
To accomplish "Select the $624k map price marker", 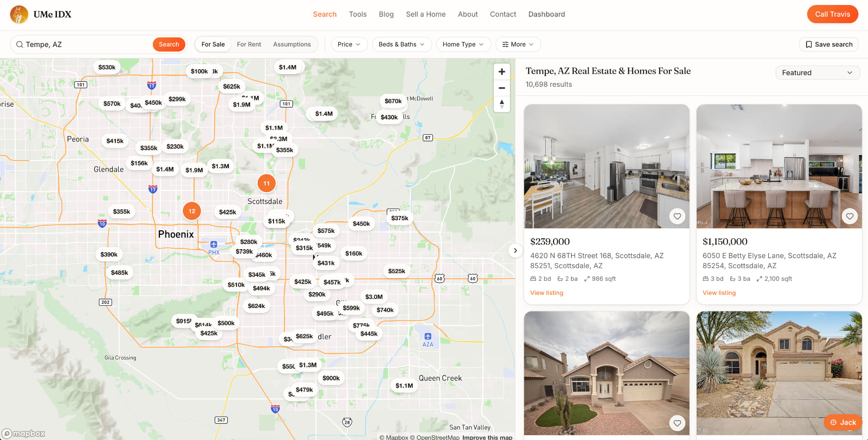I will pos(256,306).
